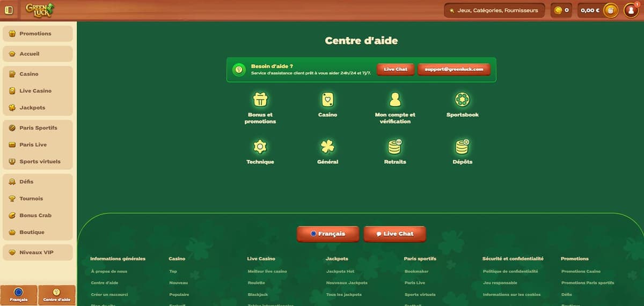The image size is (644, 306).
Task: Open the Technique help category
Action: 260,152
